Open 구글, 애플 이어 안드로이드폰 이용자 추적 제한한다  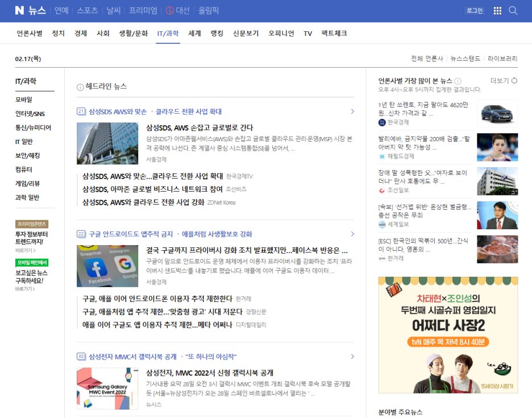point(157,299)
